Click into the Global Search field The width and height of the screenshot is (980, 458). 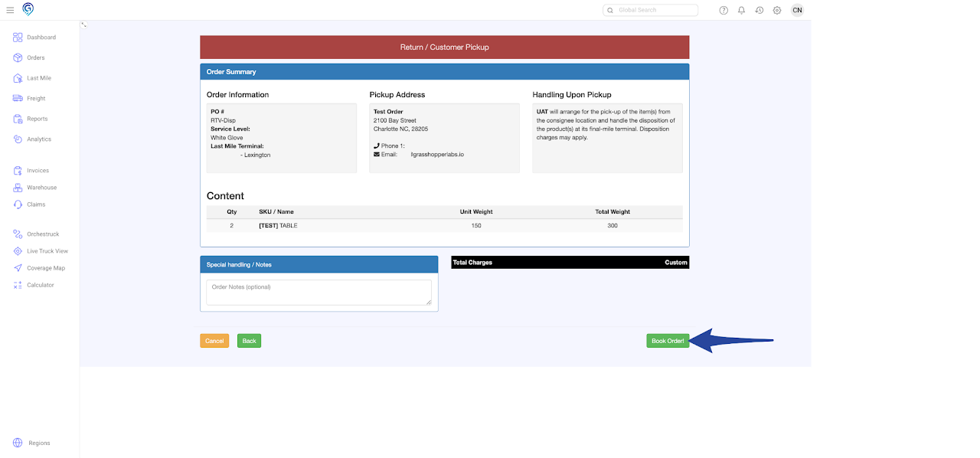click(x=650, y=10)
